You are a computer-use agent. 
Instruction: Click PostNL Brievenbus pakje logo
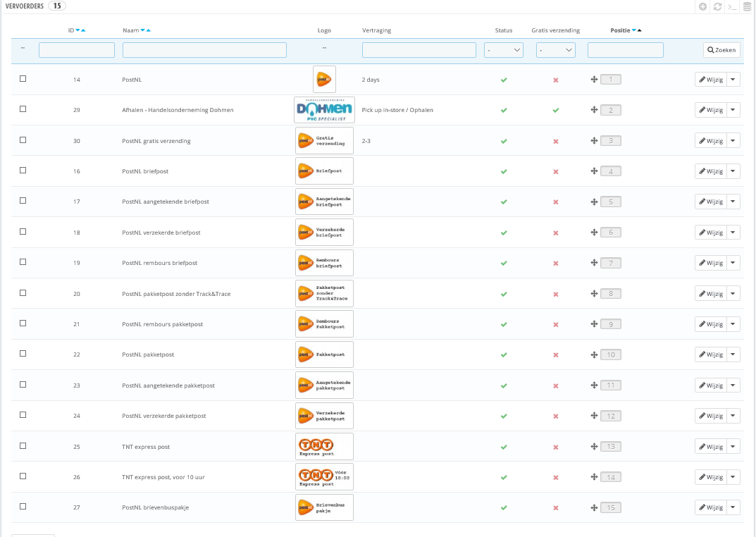coord(325,507)
